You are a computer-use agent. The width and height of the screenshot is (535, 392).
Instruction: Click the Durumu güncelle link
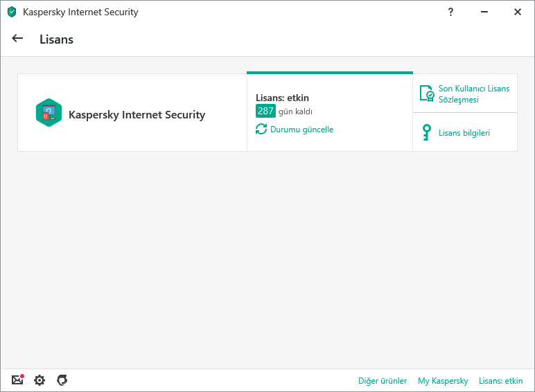[301, 130]
